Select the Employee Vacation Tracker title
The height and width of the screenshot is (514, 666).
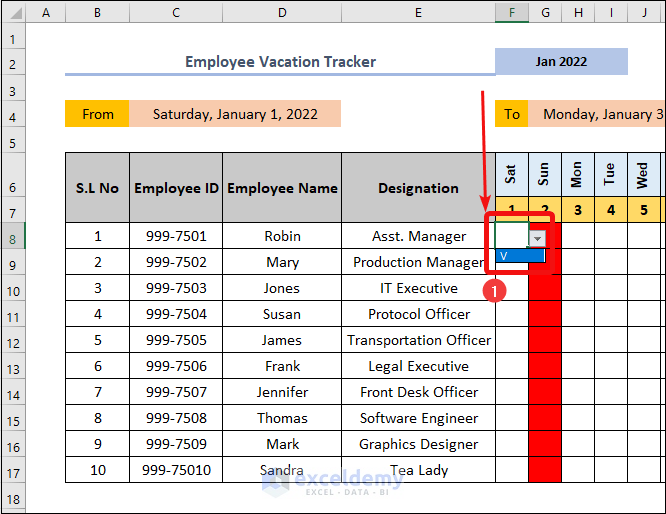pyautogui.click(x=280, y=62)
